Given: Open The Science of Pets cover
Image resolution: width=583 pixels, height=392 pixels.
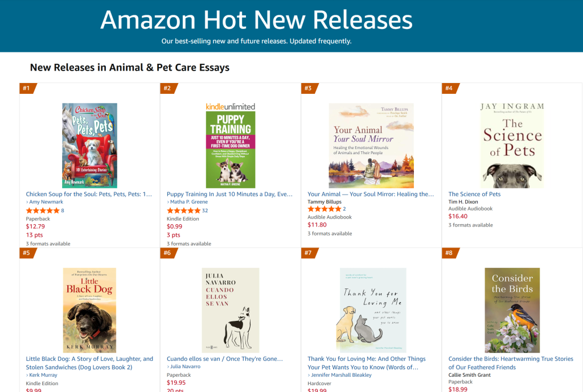Looking at the screenshot, I should [x=512, y=146].
